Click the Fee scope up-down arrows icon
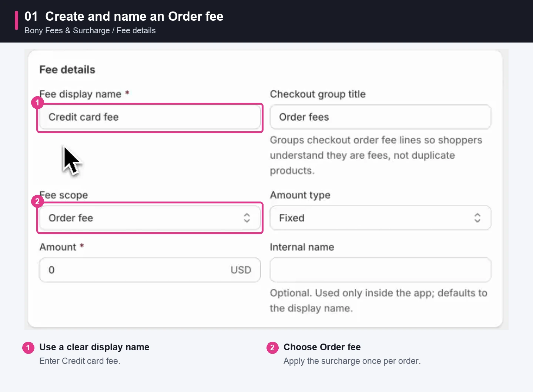The height and width of the screenshot is (392, 533). [x=247, y=218]
